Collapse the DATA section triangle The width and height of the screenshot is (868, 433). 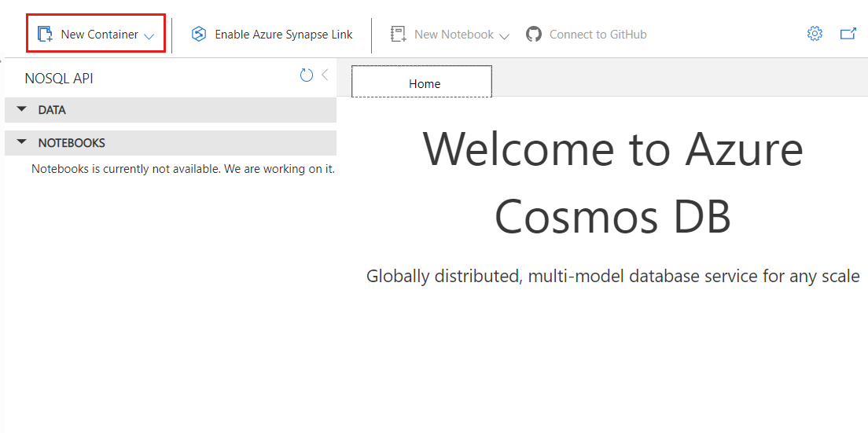coord(21,109)
